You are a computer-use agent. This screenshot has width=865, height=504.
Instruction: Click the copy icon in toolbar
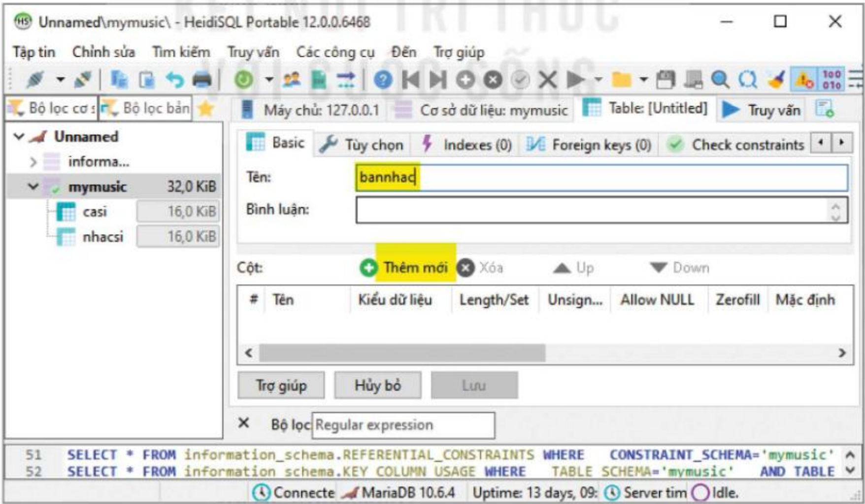119,79
